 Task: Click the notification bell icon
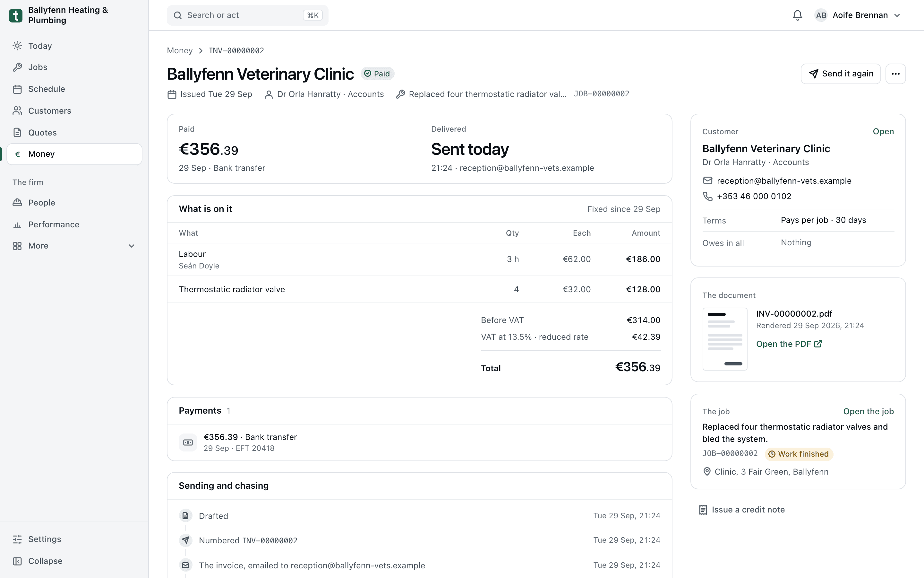(797, 15)
